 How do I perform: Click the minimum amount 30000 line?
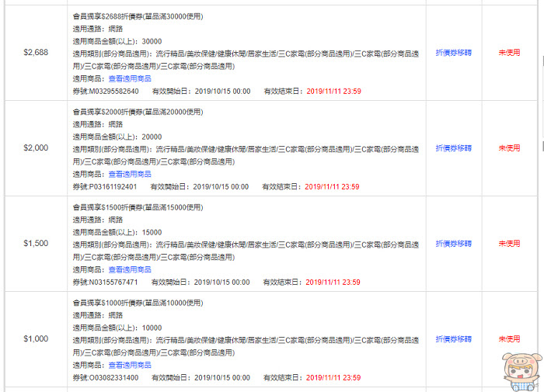(117, 41)
